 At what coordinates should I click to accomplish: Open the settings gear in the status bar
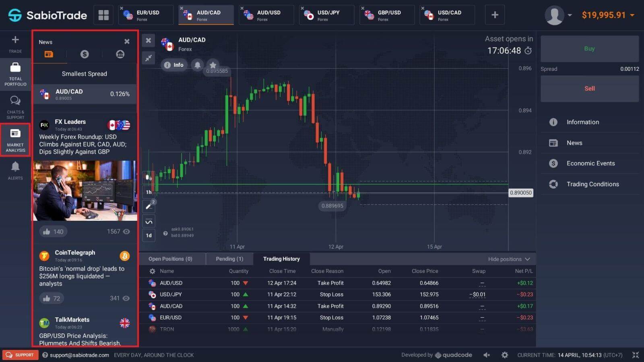click(505, 355)
